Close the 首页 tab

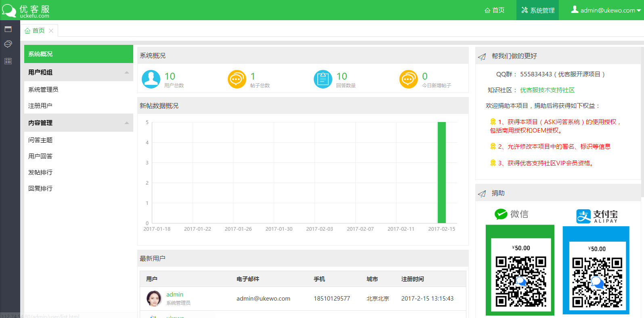[51, 31]
